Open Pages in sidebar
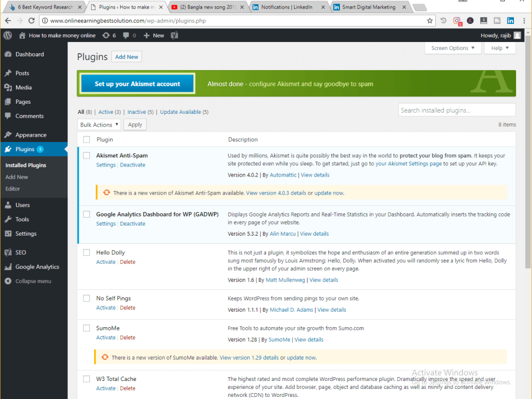Viewport: 532px width, 399px height. pyautogui.click(x=23, y=102)
